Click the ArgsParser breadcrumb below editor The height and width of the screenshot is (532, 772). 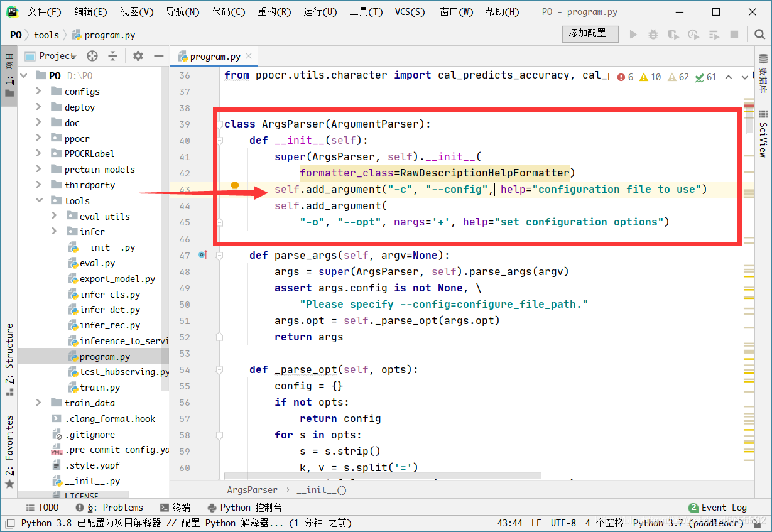click(252, 490)
